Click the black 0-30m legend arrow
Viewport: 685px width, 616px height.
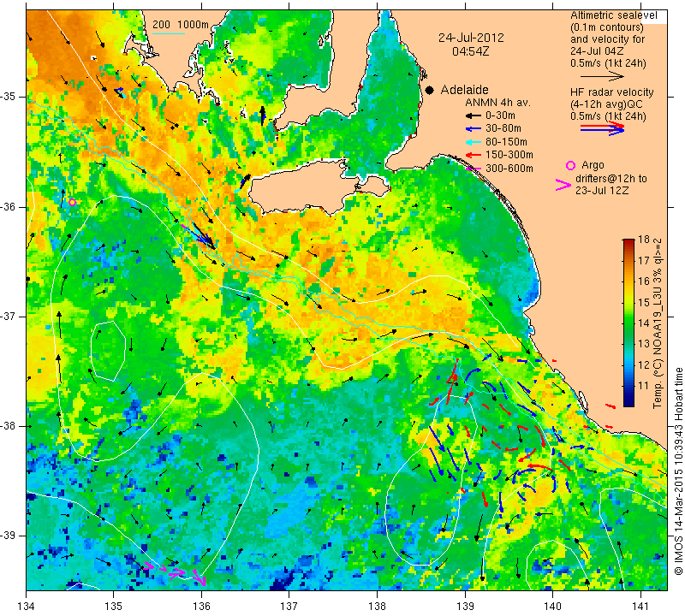point(473,116)
